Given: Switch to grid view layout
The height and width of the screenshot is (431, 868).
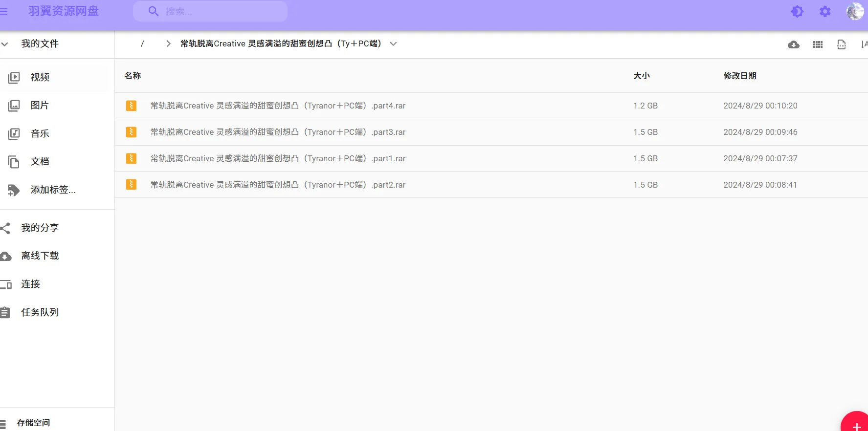Looking at the screenshot, I should pyautogui.click(x=818, y=44).
